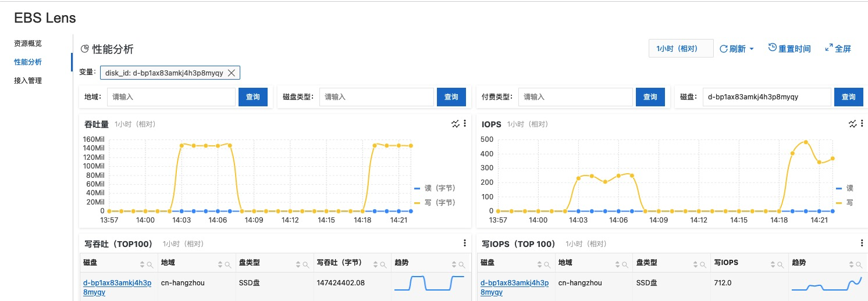Search 地域 column in 写吞吐 table
This screenshot has width=868, height=301.
click(x=227, y=264)
